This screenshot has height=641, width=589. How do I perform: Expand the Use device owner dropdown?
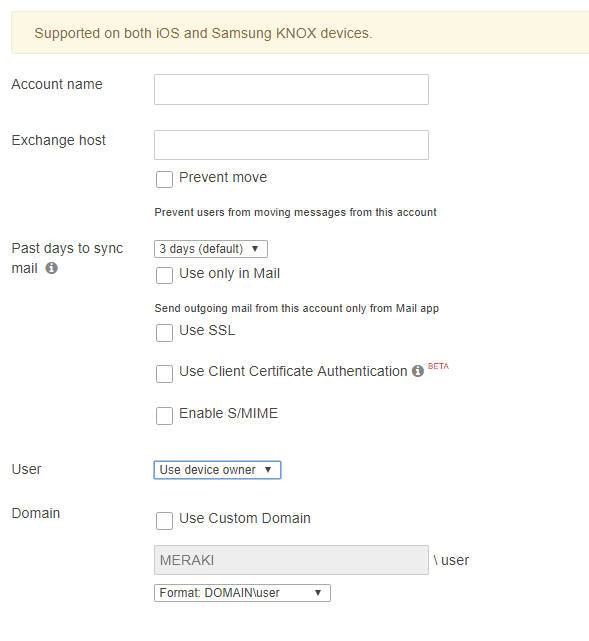(217, 470)
